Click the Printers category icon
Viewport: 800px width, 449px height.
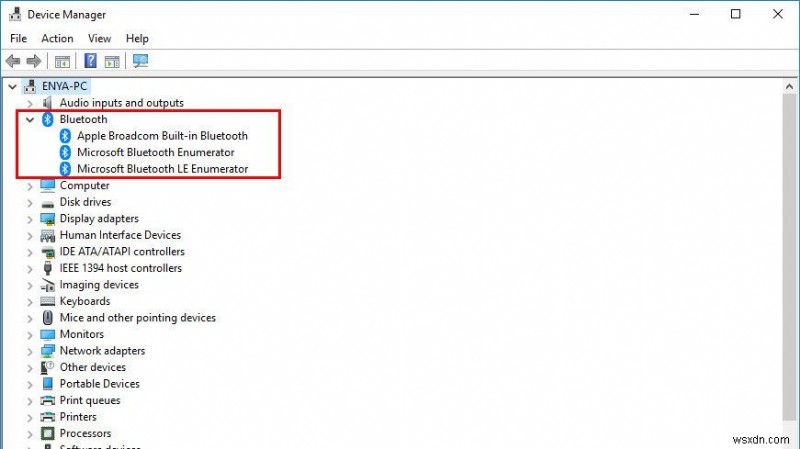coord(47,417)
